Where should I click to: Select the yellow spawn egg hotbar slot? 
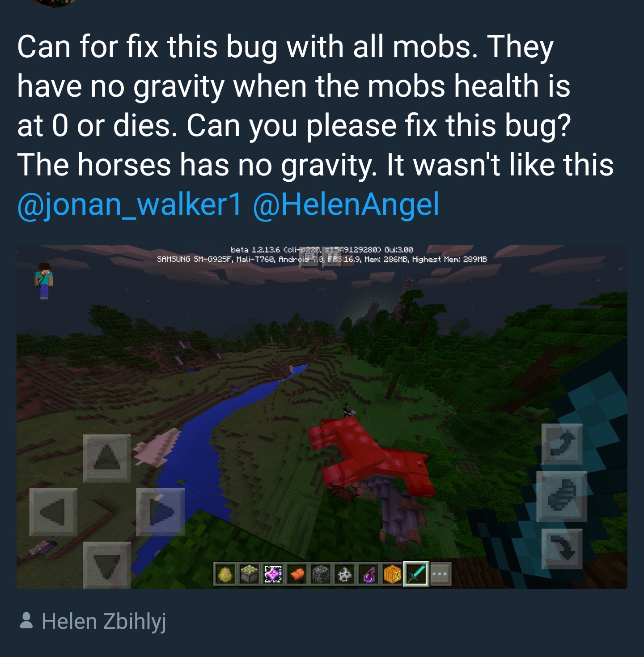pyautogui.click(x=226, y=574)
